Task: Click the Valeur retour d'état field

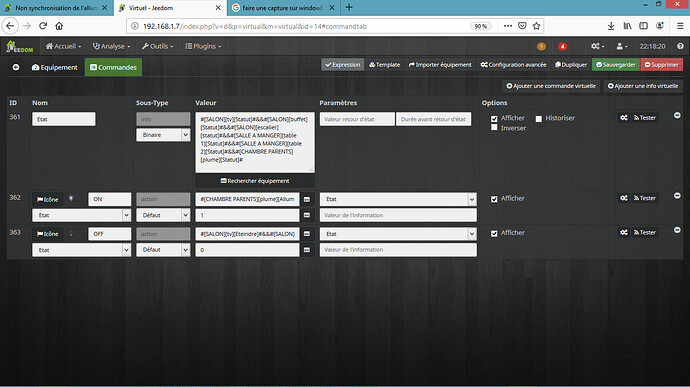Action: coord(357,119)
